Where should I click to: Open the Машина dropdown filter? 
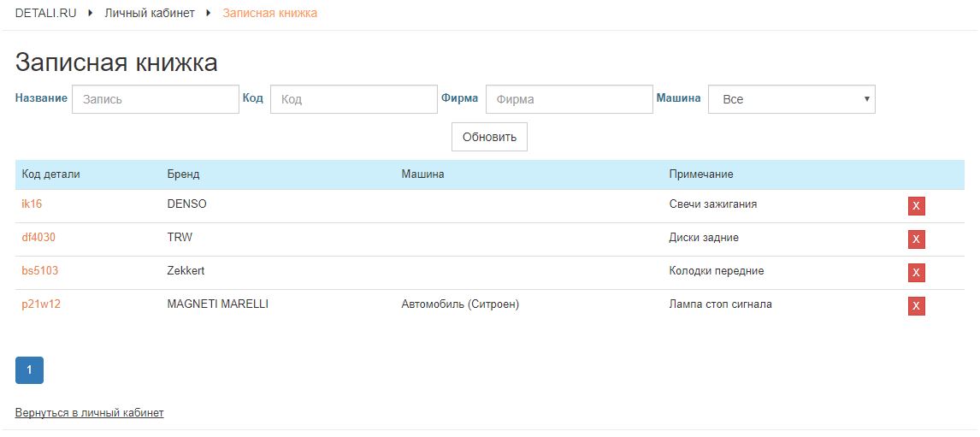(791, 99)
